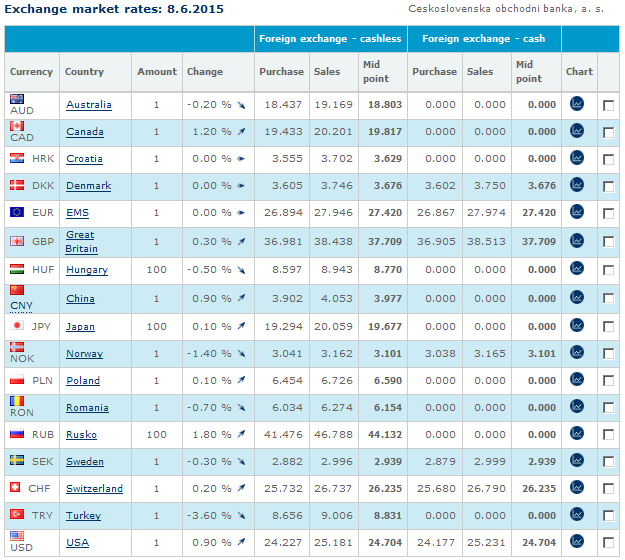Viewport: 625px width, 560px height.
Task: Click the Turkish flag icon
Action: 17,514
